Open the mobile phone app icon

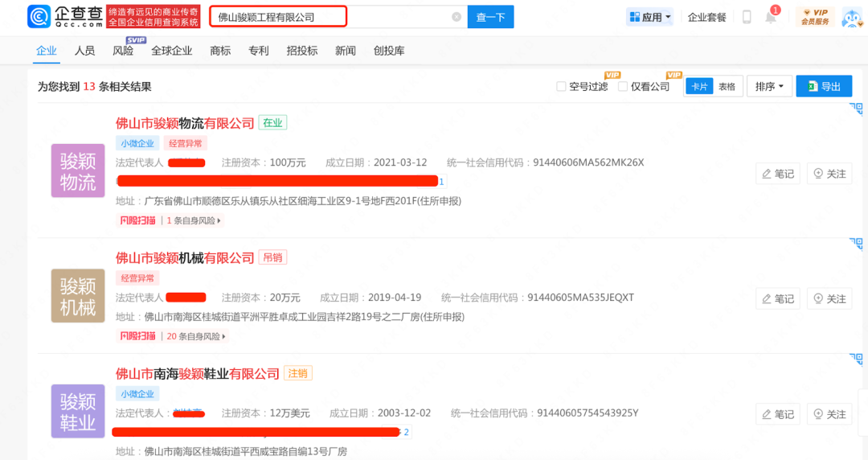747,17
